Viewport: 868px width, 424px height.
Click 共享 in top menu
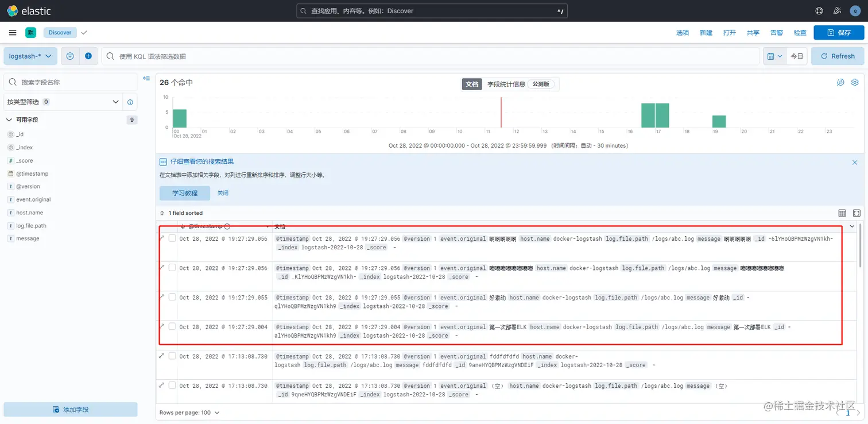(x=753, y=33)
